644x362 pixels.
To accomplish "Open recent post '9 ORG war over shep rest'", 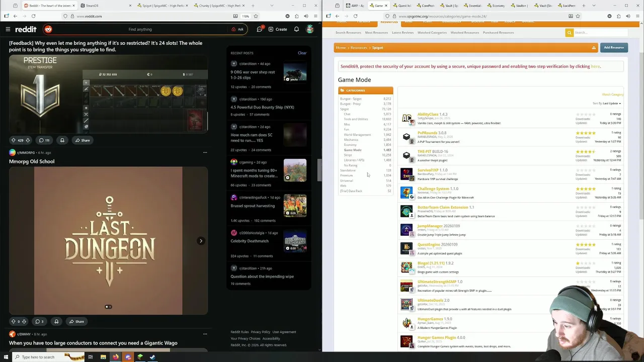I will (253, 74).
